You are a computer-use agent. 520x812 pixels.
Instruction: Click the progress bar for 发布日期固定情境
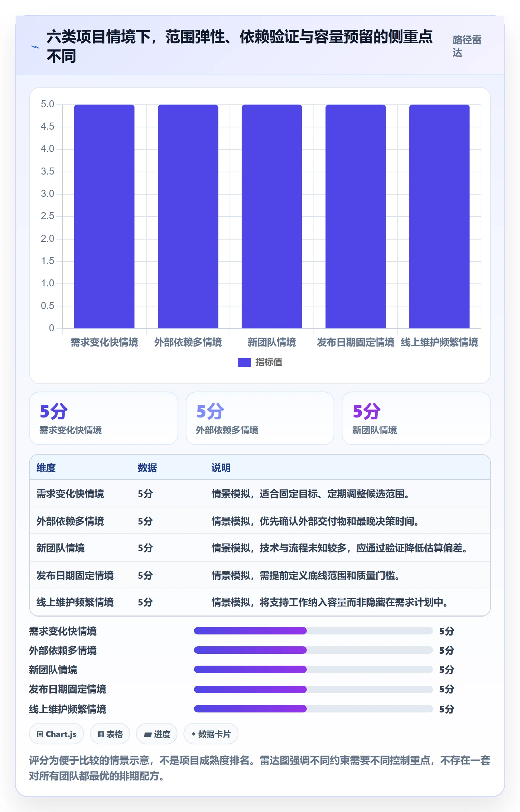click(313, 689)
